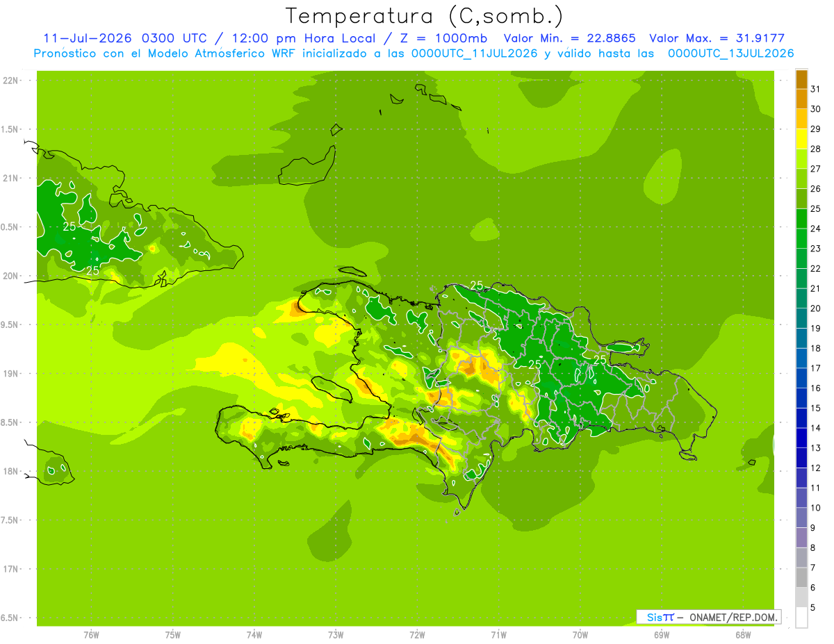The height and width of the screenshot is (644, 834).
Task: Click the 73W longitude axis label
Action: tap(336, 634)
